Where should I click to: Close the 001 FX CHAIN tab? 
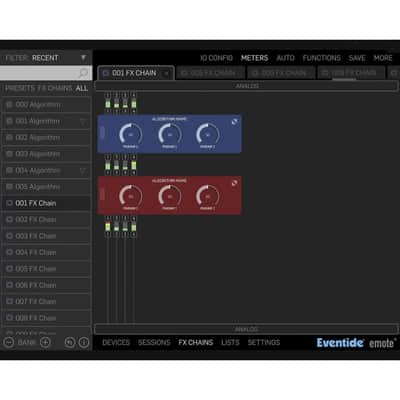(166, 74)
